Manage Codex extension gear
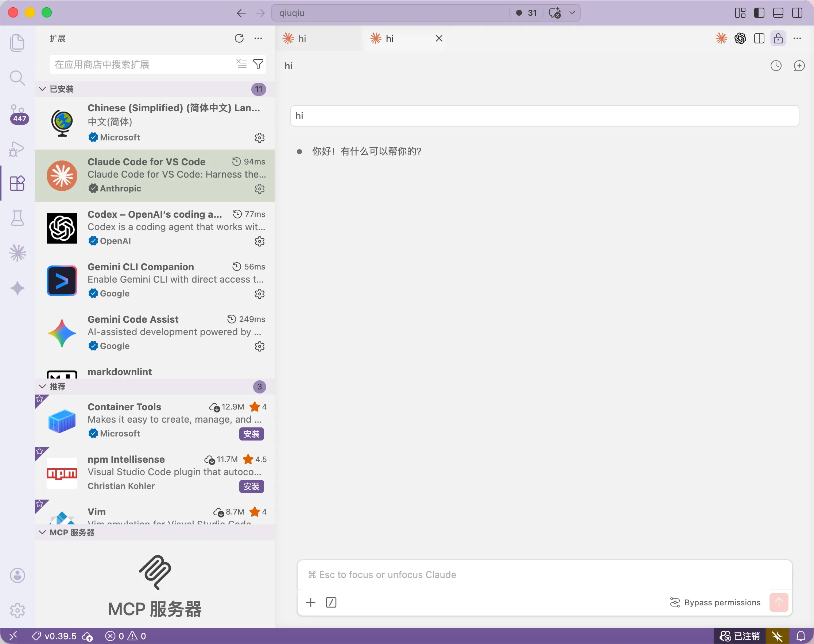 tap(259, 241)
